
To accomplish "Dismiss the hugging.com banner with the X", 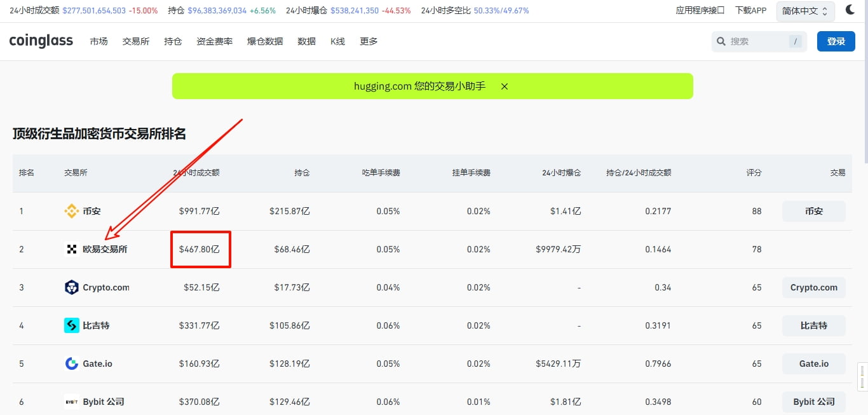I will [504, 86].
